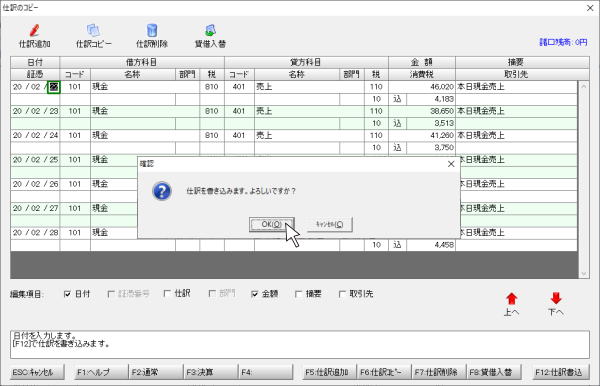Enable the 取引先 edit checkbox
Screen dimensions: 600x386
click(342, 294)
